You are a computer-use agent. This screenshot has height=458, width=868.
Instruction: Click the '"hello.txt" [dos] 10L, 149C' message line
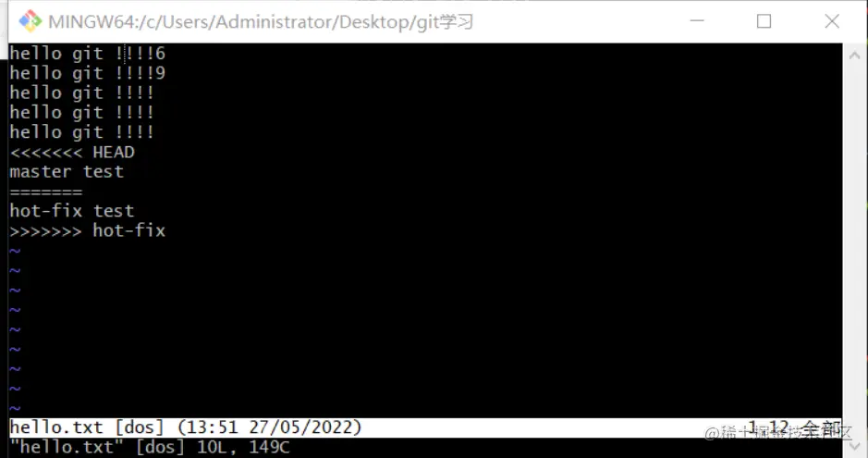click(150, 447)
